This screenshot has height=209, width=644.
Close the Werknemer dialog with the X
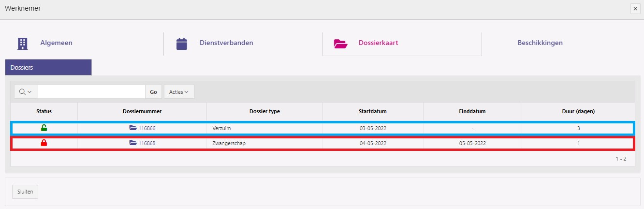click(635, 9)
